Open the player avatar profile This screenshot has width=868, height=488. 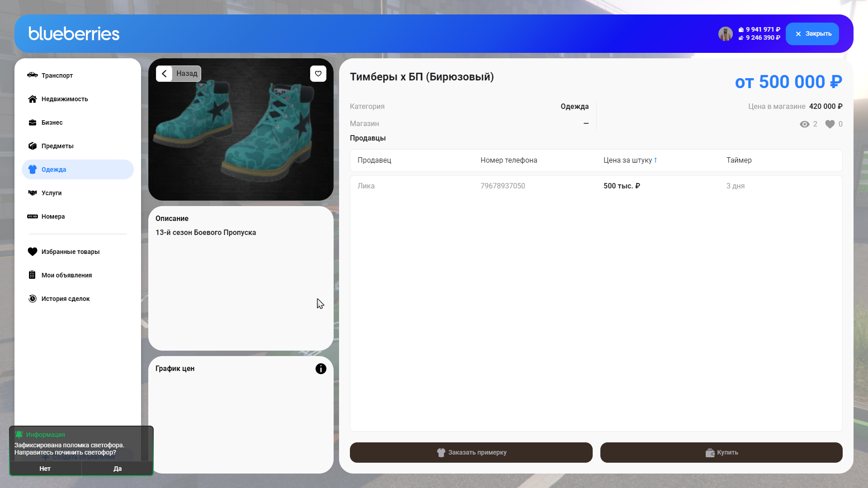726,34
